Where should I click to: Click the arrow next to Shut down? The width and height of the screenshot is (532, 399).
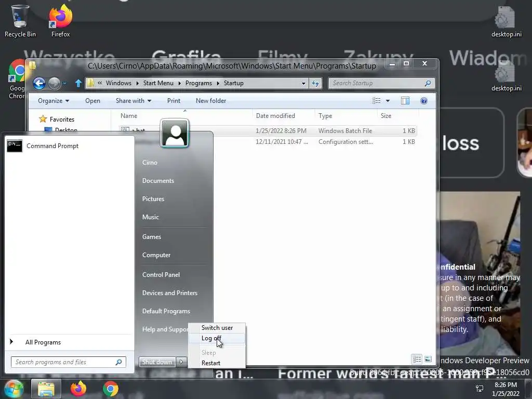click(x=181, y=362)
